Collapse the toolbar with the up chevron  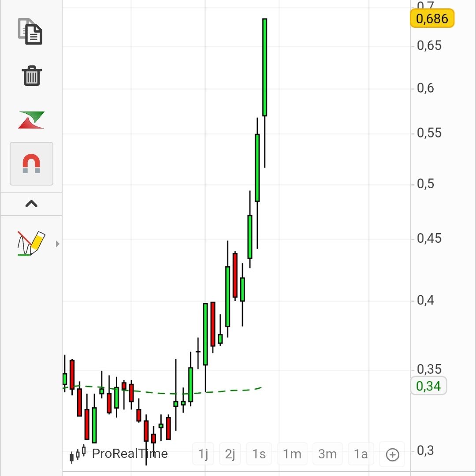[31, 204]
